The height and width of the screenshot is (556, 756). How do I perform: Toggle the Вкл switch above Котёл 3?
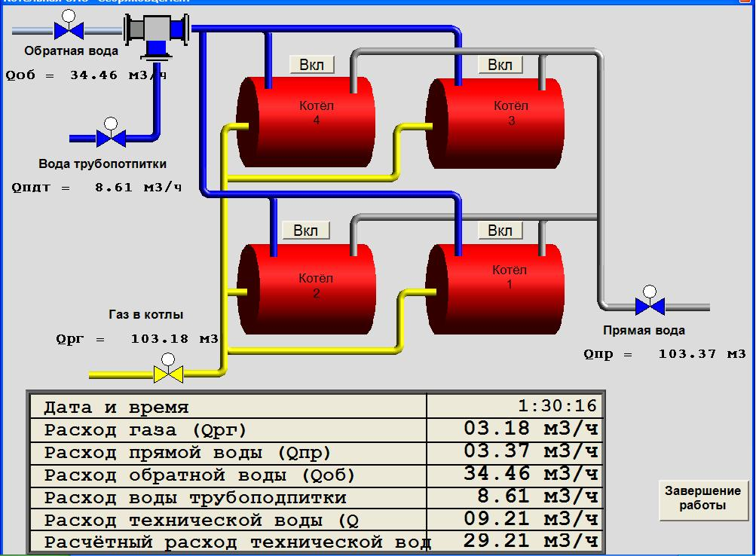pyautogui.click(x=500, y=65)
